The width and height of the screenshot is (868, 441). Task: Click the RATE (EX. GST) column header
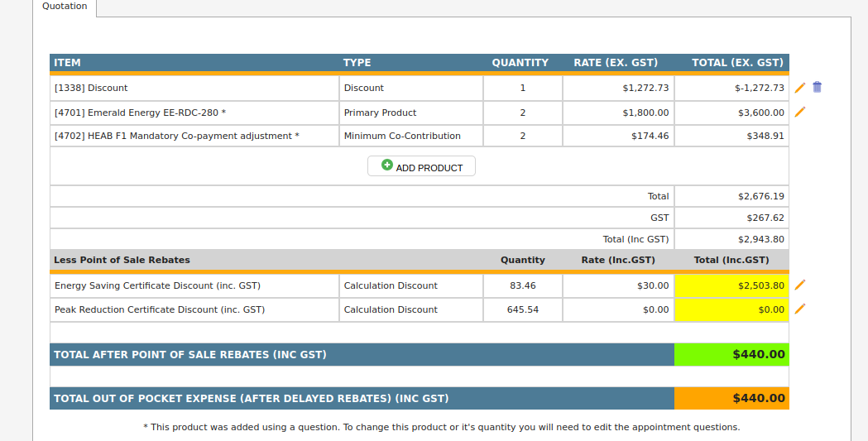616,63
